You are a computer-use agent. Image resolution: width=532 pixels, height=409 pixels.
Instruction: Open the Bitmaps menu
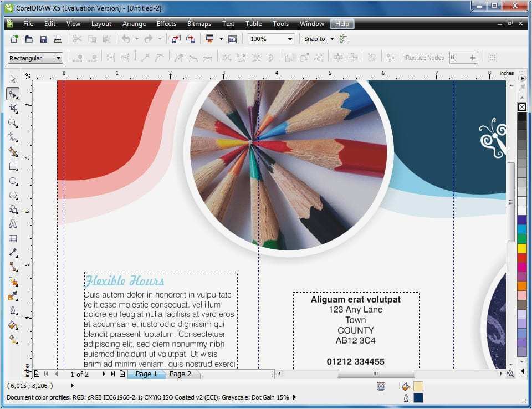pos(199,24)
